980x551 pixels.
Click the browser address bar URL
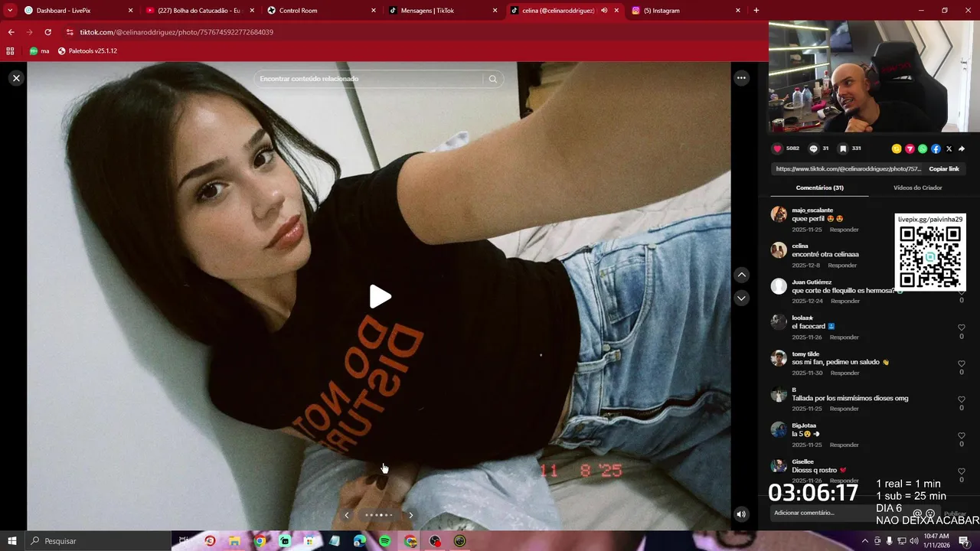176,32
